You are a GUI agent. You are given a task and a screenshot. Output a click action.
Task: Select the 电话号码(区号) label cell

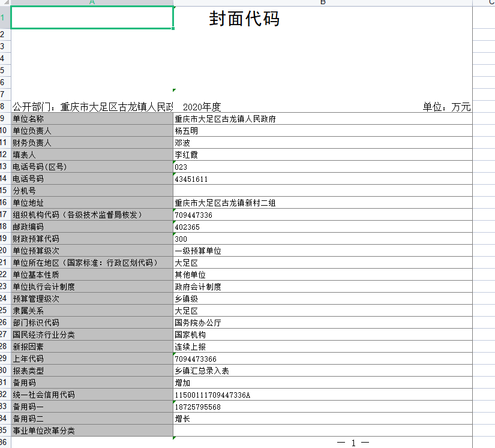point(92,167)
